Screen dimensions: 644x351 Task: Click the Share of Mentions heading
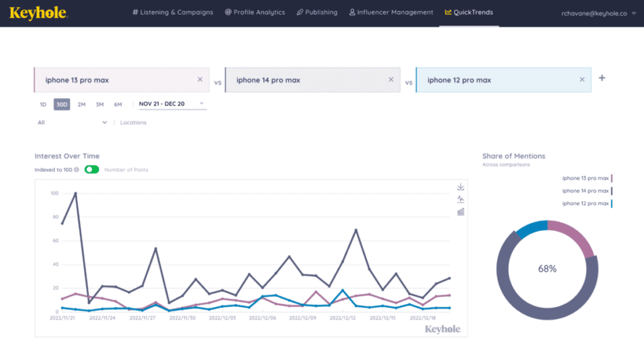click(x=513, y=156)
